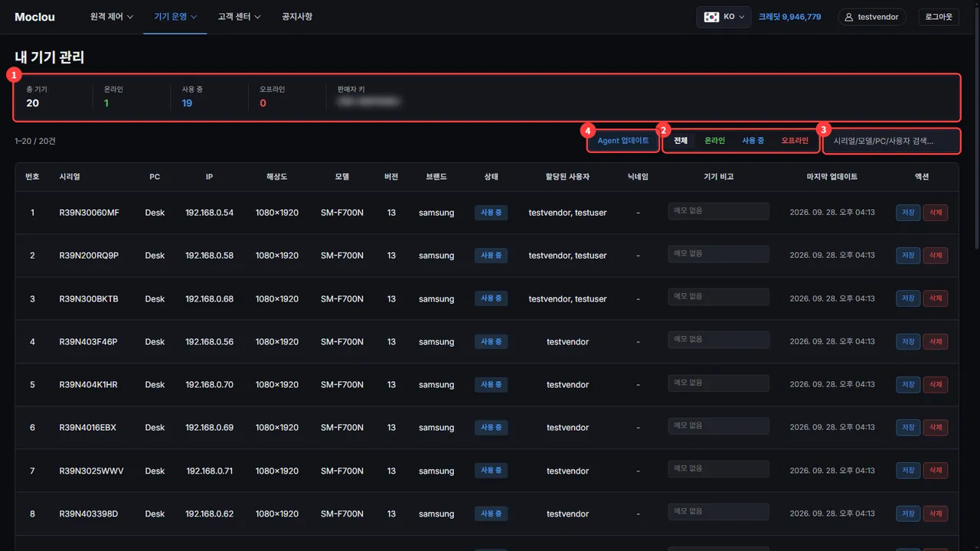980x551 pixels.
Task: Delete the R39N30060MF device row
Action: click(x=935, y=213)
